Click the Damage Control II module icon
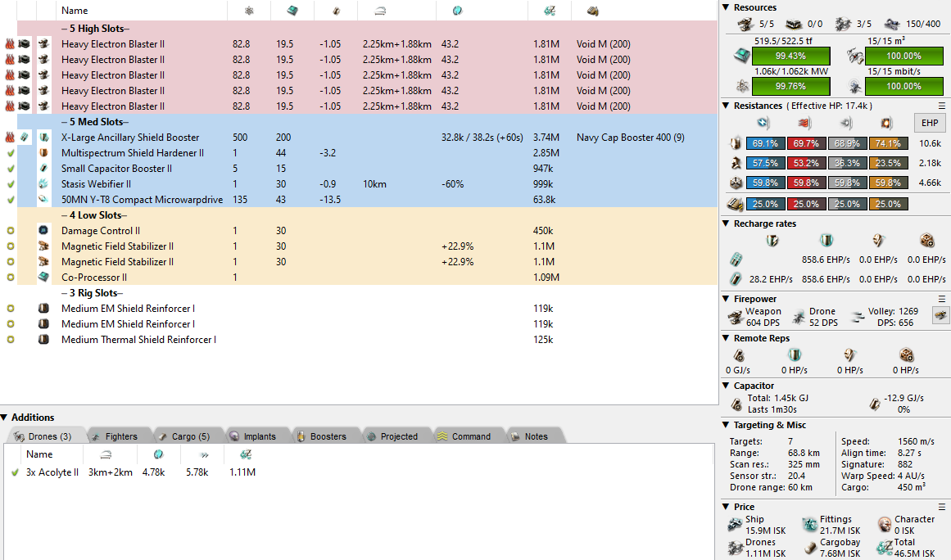Viewport: 951px width, 560px height. (x=44, y=231)
